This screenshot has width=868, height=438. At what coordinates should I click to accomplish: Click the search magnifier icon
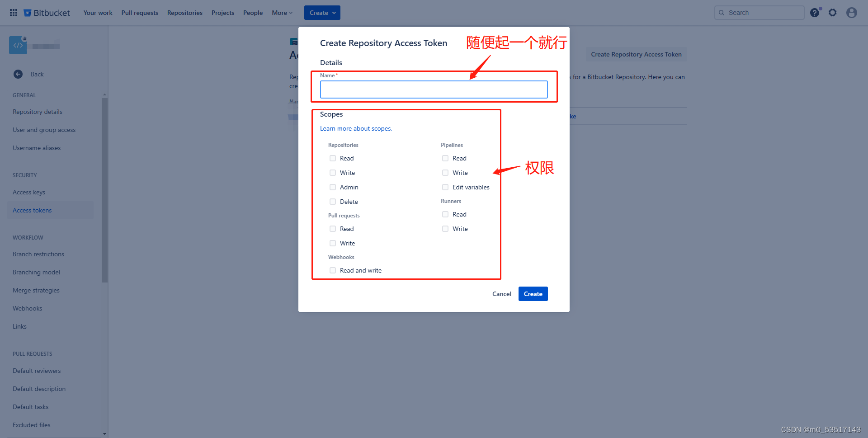point(722,13)
